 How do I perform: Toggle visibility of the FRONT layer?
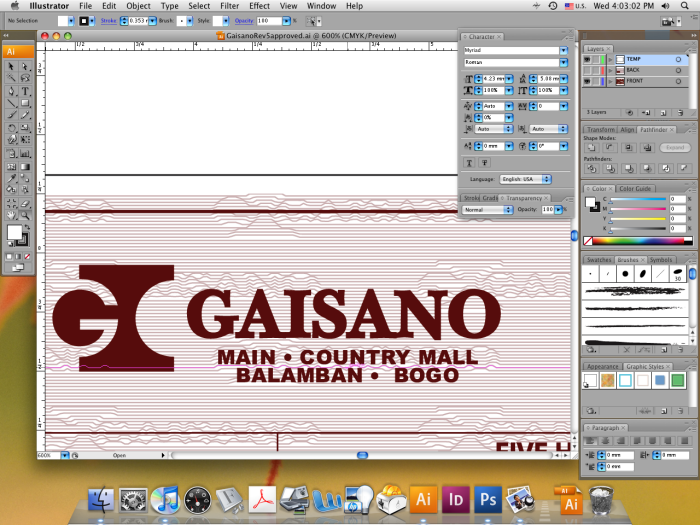(588, 82)
